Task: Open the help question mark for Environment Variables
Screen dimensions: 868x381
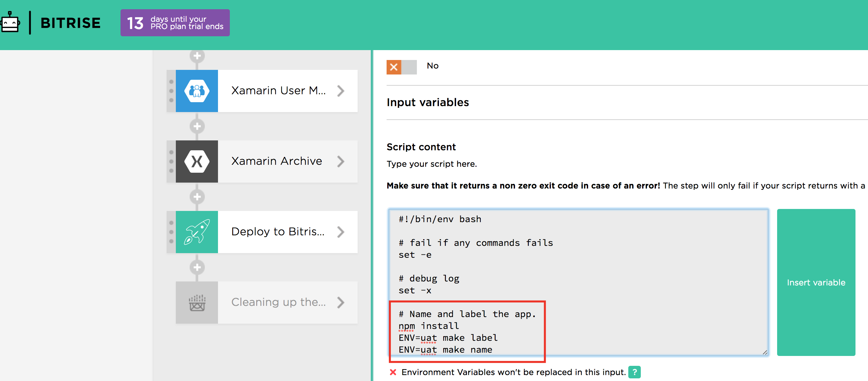Action: click(x=634, y=372)
